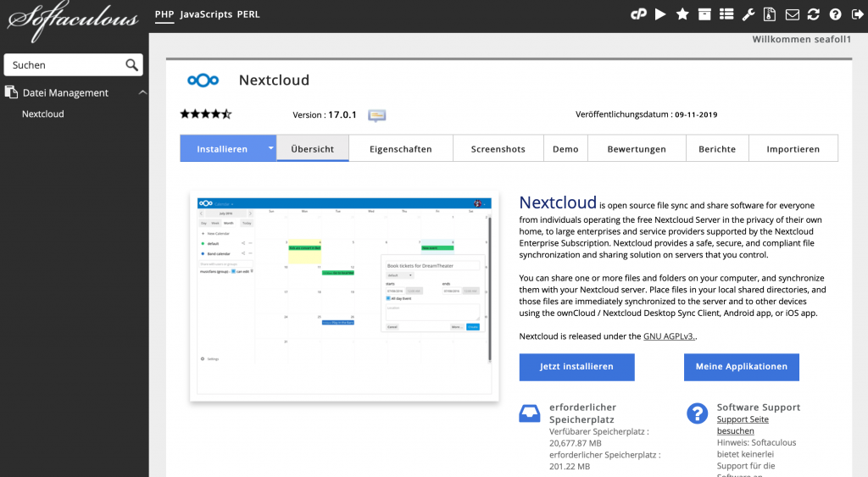
Task: Click the disk space tray icon
Action: (x=529, y=413)
